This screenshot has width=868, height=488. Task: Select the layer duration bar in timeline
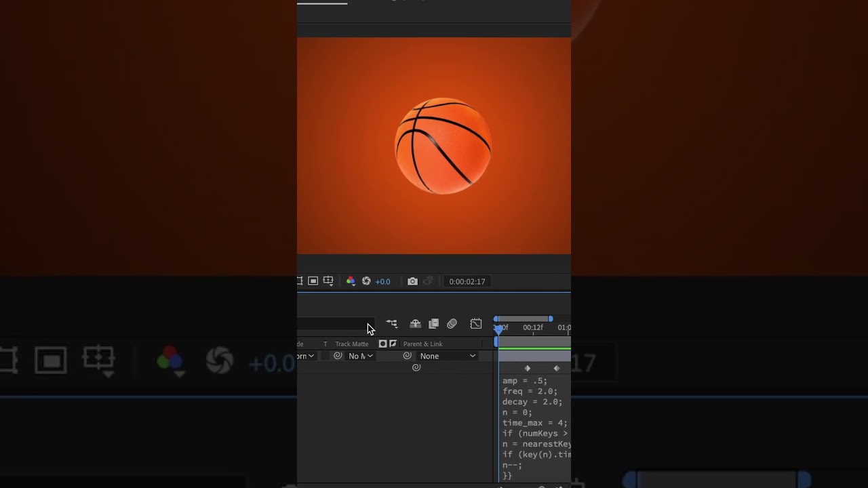534,356
